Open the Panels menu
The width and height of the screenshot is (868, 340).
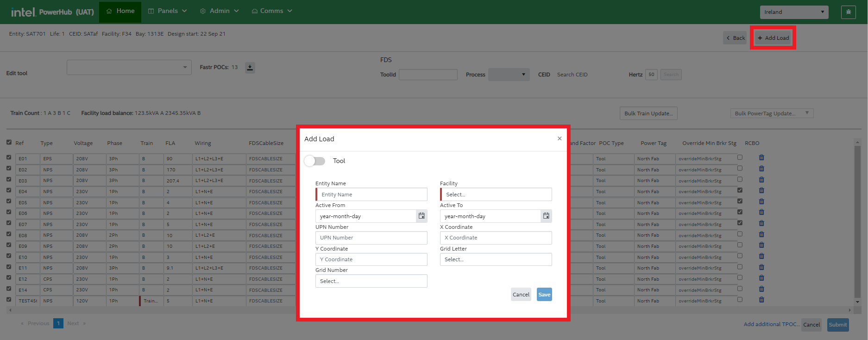pyautogui.click(x=167, y=11)
